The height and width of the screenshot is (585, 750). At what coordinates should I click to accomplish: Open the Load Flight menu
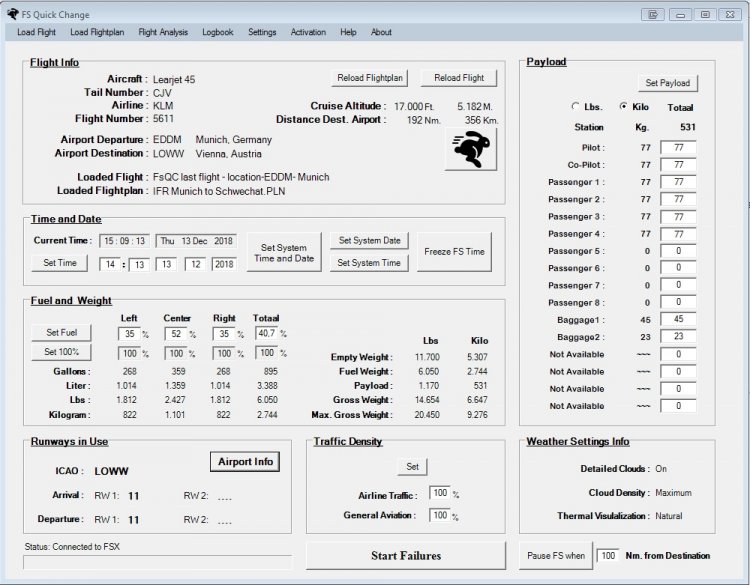[x=36, y=32]
